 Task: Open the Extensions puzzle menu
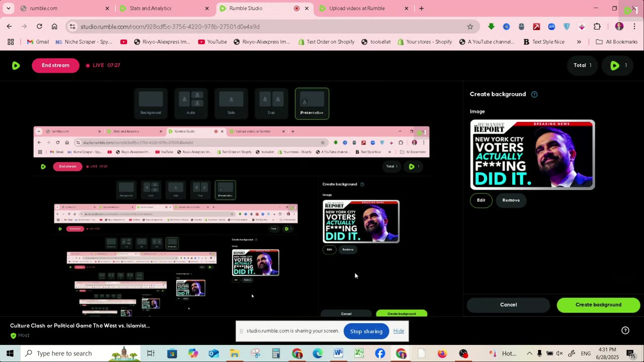click(x=597, y=27)
